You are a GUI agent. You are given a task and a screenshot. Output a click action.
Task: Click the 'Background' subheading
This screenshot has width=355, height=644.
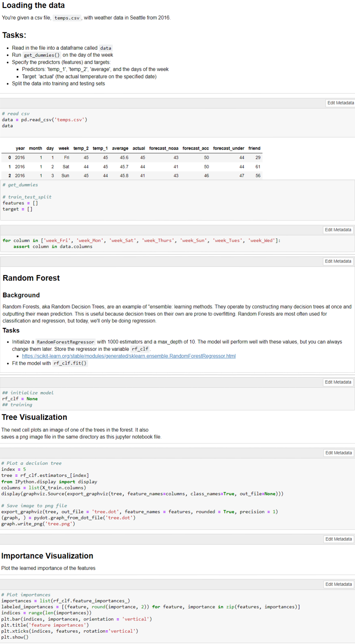click(21, 295)
